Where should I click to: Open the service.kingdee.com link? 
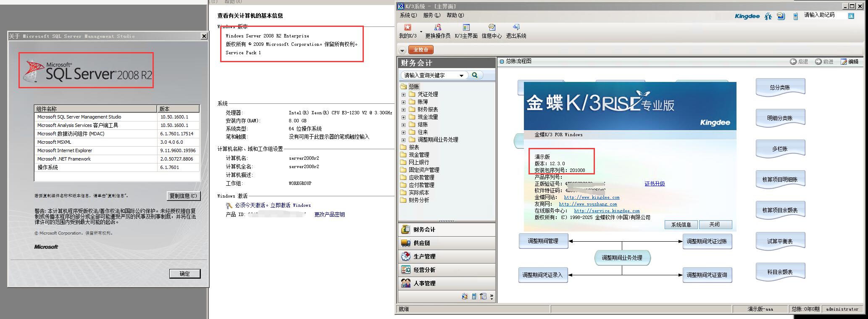point(607,211)
